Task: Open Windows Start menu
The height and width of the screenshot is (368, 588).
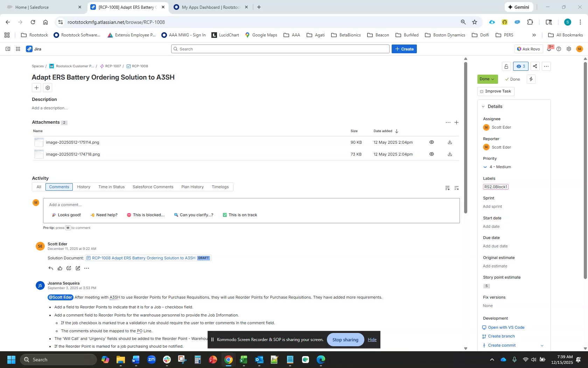Action: pyautogui.click(x=11, y=360)
